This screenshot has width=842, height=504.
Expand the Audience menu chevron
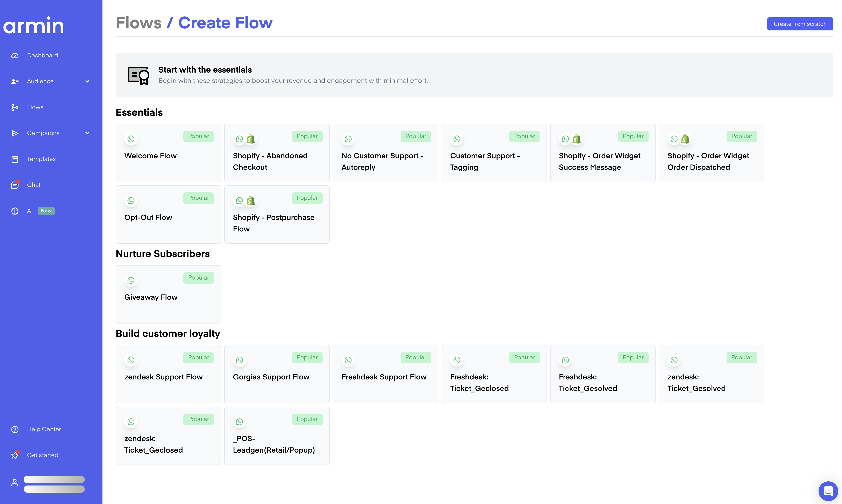tap(87, 81)
